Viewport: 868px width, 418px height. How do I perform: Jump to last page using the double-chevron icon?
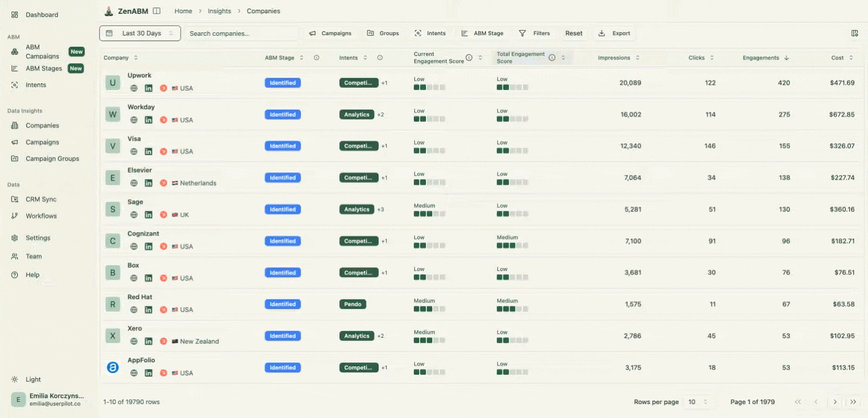(x=854, y=401)
